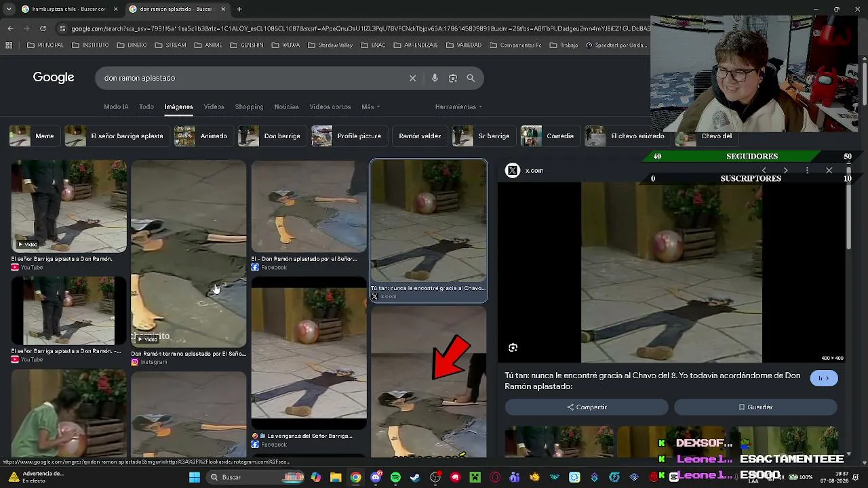Go back to the previous page in Chrome
This screenshot has height=488, width=868.
[10, 28]
